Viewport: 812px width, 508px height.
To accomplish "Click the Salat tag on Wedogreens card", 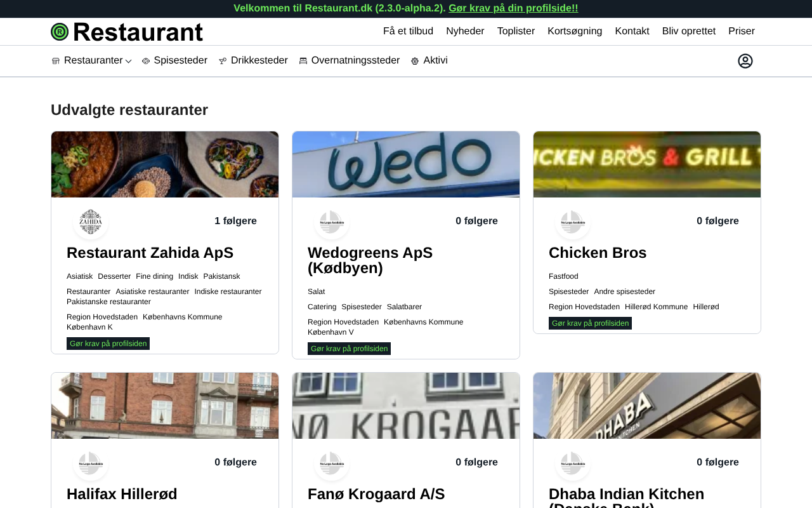I will click(316, 291).
